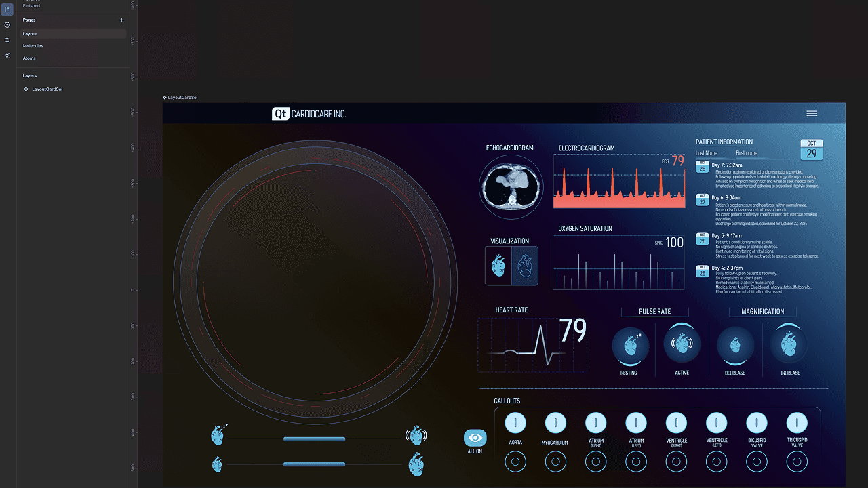Select the Active heart icon under Pulse Rate

(x=682, y=346)
